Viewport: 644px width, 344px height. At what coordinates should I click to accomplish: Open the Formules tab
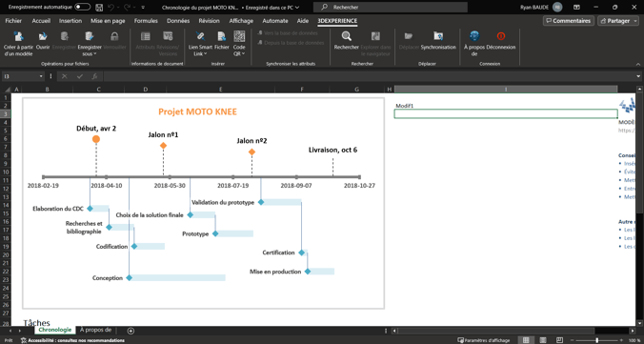(146, 21)
